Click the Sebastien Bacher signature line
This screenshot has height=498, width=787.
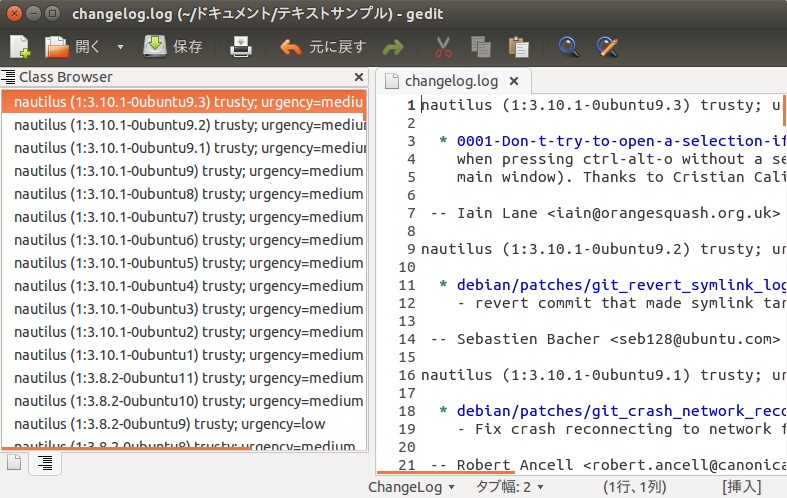pos(606,339)
